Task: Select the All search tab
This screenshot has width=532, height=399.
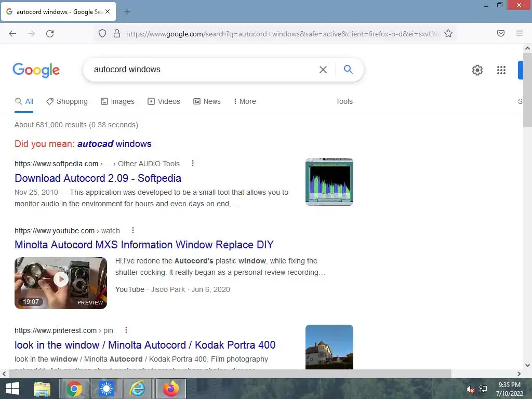Action: click(x=24, y=101)
